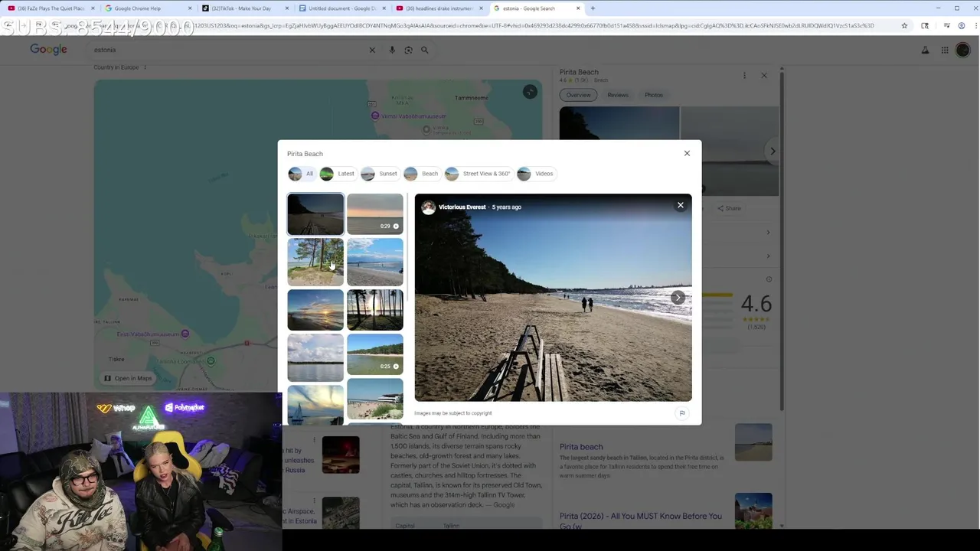
Task: Click the Vimsi Vabaõhumuuseum map pin
Action: 375,116
